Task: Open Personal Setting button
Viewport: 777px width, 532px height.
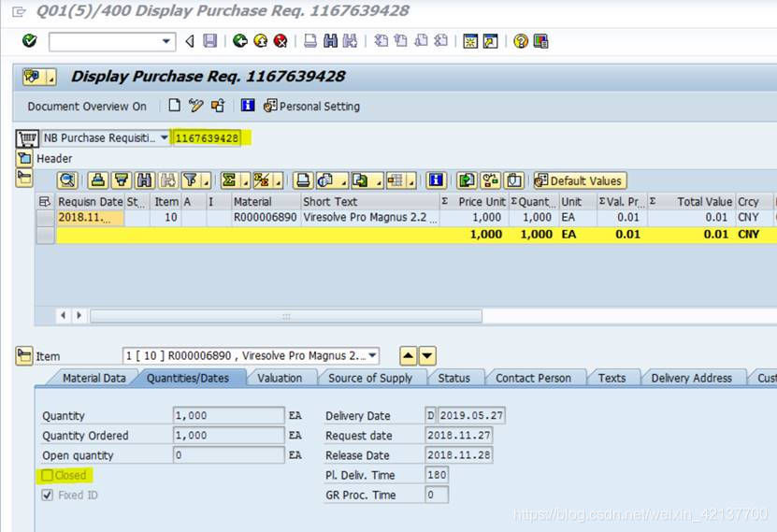Action: click(x=312, y=106)
